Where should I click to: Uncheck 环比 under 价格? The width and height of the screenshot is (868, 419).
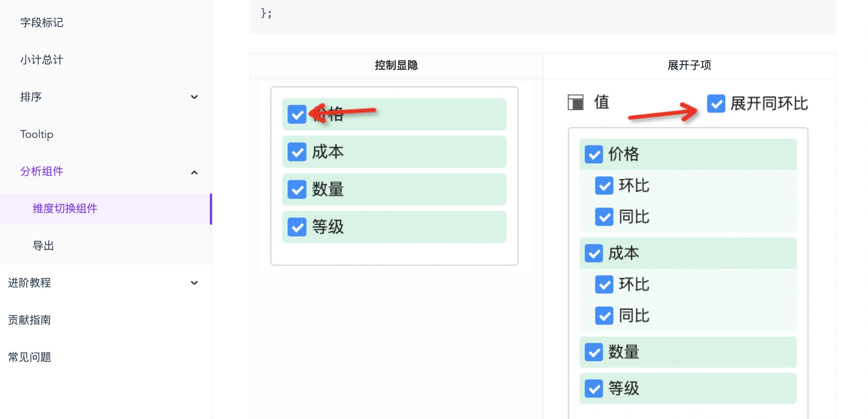(x=604, y=186)
